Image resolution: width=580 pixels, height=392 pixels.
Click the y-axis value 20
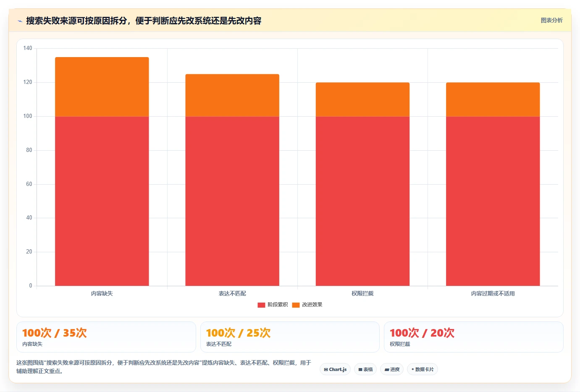coord(29,252)
